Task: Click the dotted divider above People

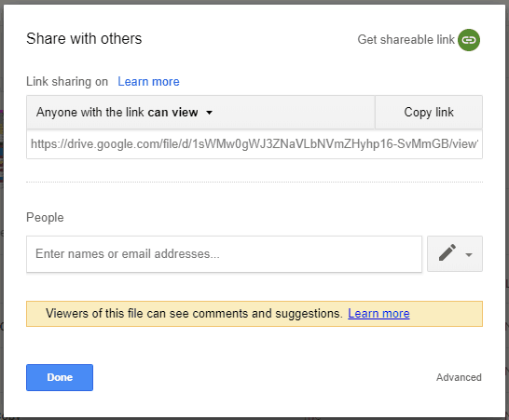Action: pyautogui.click(x=254, y=183)
